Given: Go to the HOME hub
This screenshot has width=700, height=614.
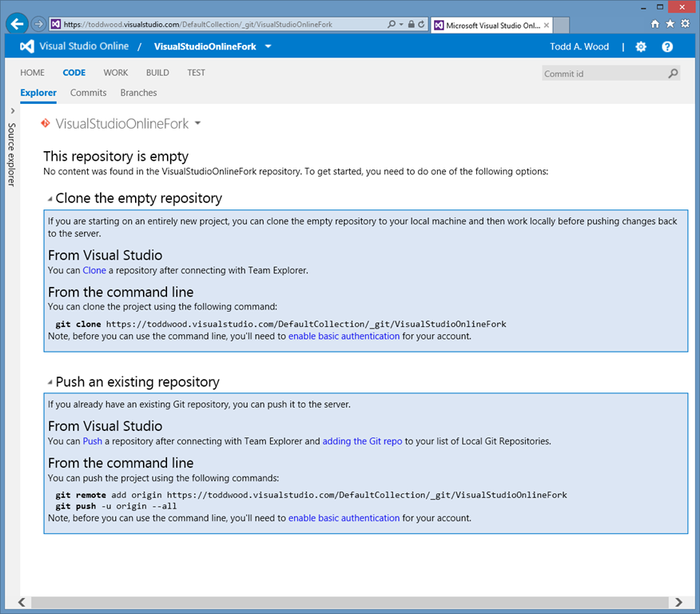Looking at the screenshot, I should (32, 72).
